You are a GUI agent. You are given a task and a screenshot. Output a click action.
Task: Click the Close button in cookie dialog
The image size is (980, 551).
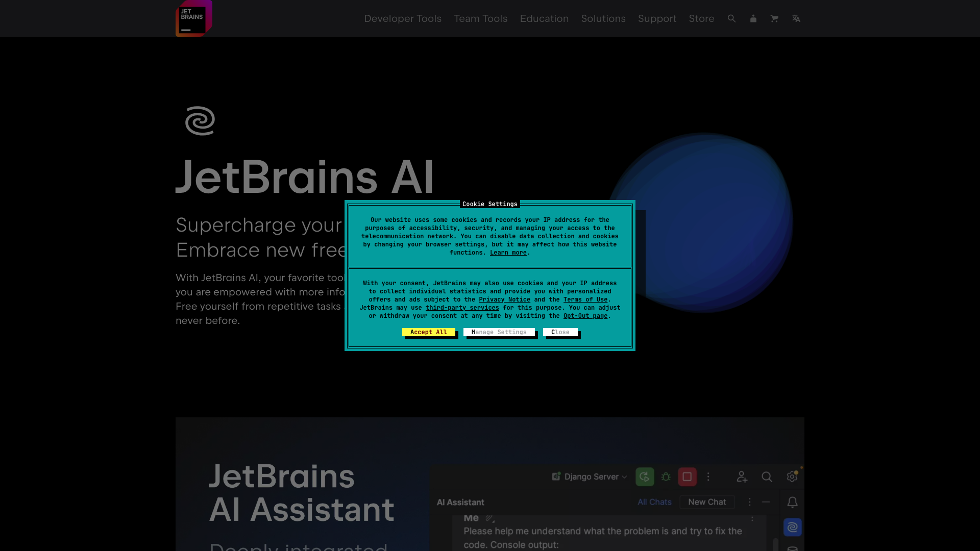560,332
